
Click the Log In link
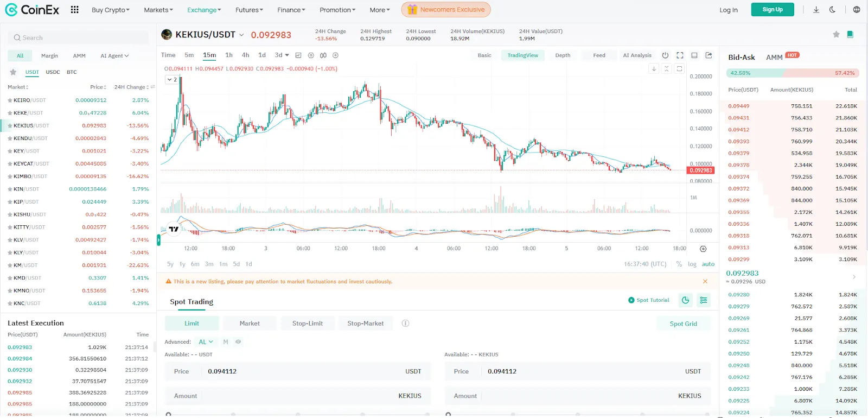pyautogui.click(x=729, y=10)
